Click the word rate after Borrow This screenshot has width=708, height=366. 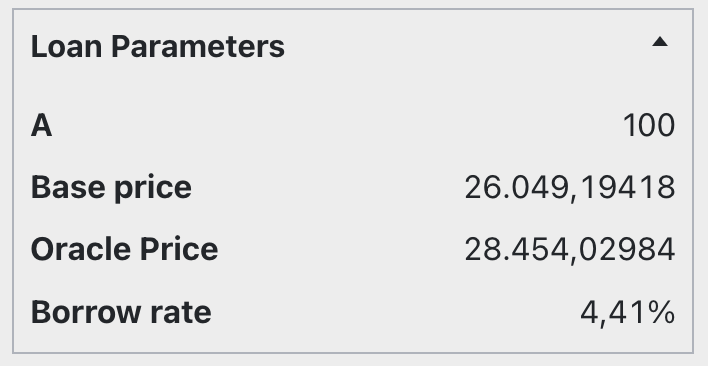click(181, 312)
